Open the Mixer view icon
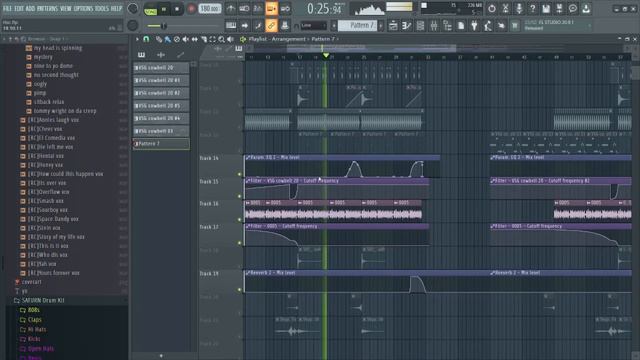Viewport: 640px width, 360px height. [x=433, y=26]
